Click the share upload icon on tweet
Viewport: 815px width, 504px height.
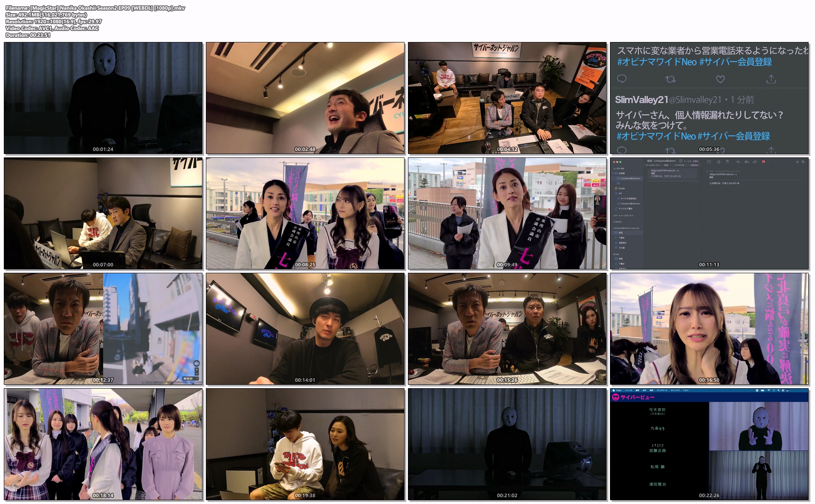(771, 79)
